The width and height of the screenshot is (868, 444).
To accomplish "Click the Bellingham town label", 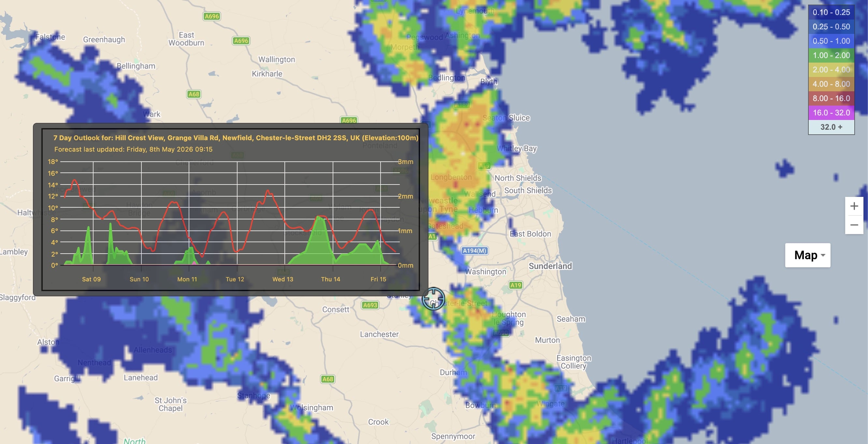I will [x=136, y=66].
